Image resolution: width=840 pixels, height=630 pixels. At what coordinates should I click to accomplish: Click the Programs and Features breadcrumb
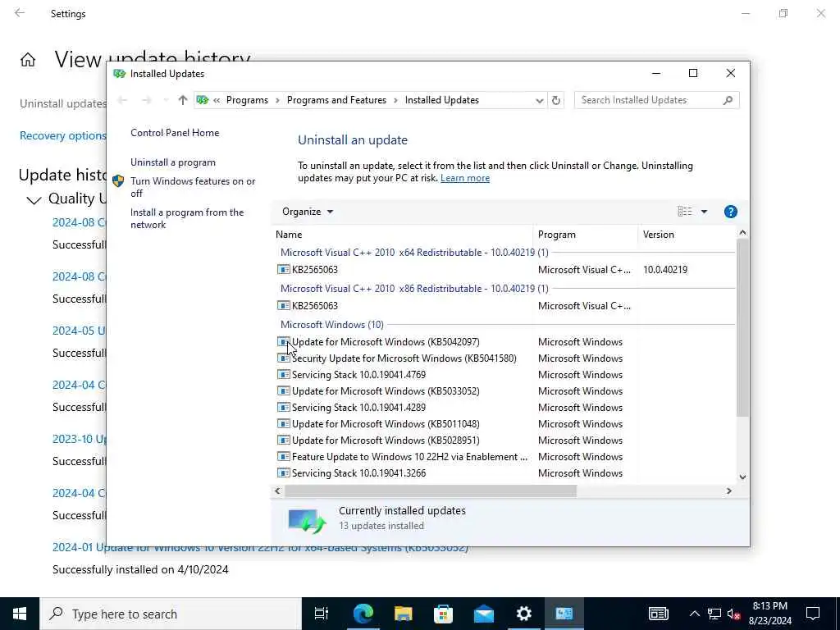336,100
